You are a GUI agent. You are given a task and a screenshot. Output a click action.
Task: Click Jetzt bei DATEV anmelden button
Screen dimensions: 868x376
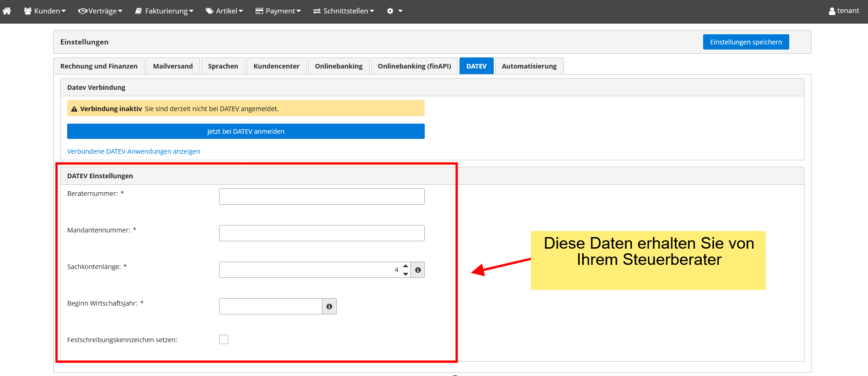[245, 132]
